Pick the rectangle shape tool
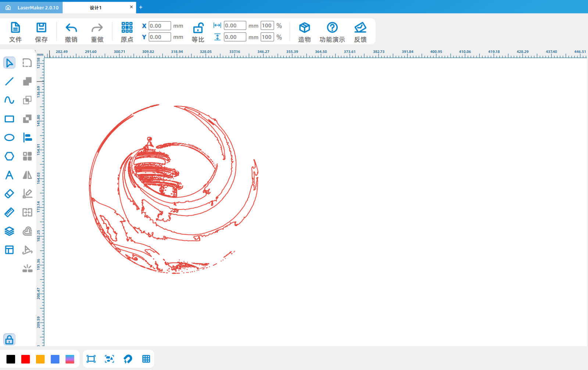Screen dimensions: 588x370 [9, 119]
